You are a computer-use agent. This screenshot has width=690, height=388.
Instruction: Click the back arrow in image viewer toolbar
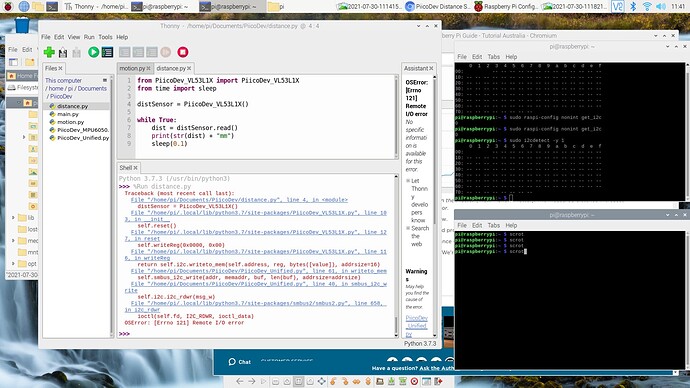coord(239,381)
